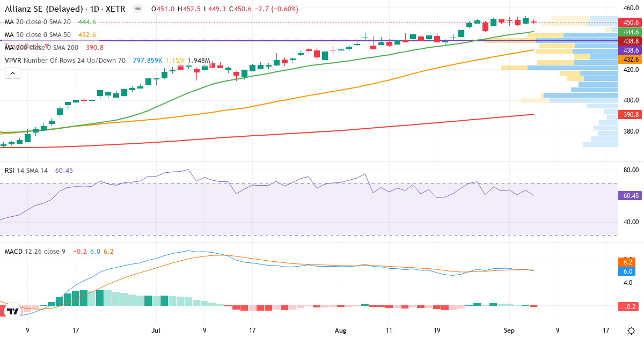This screenshot has height=338, width=644.
Task: Click the MA 50 value 432.6 in legend
Action: 87,35
